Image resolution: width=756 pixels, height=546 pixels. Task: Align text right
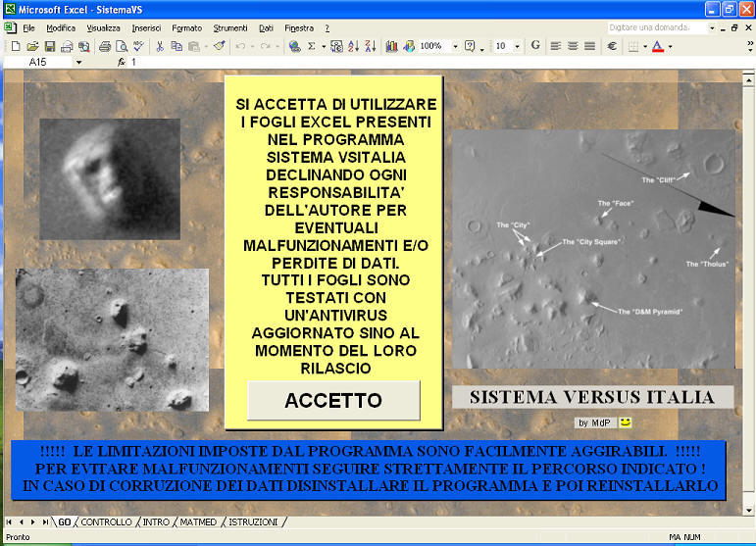[589, 46]
